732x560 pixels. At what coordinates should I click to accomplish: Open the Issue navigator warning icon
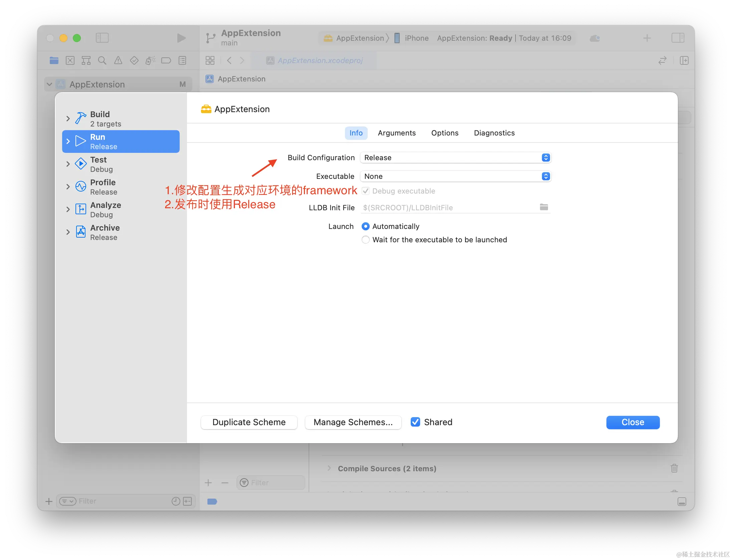tap(118, 60)
